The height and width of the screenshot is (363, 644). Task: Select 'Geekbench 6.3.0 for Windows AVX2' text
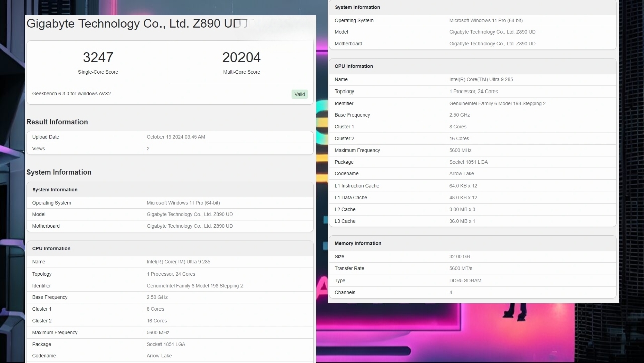tap(71, 94)
